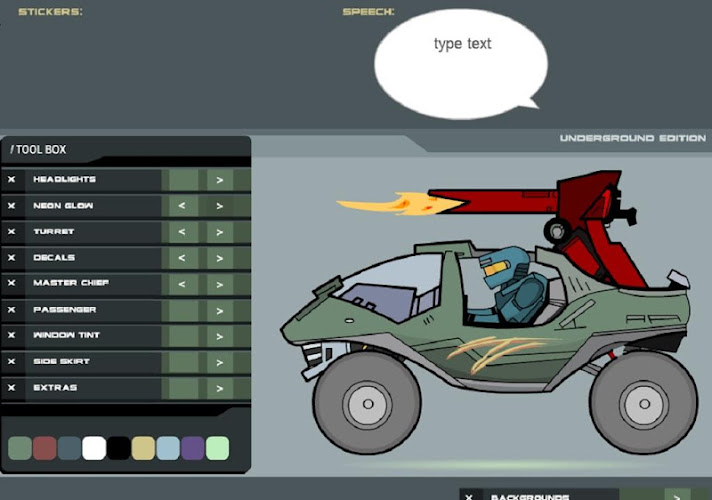Cycle to next passenger option
Viewport: 712px width, 500px height.
pyautogui.click(x=220, y=311)
